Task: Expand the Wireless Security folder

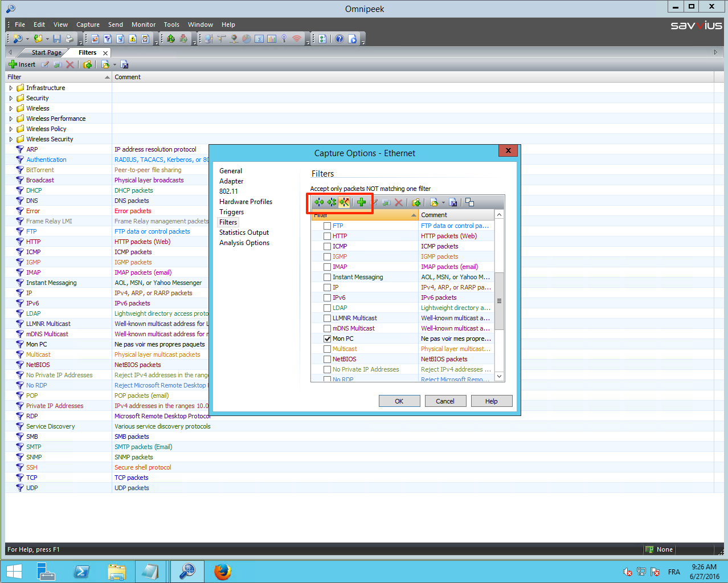Action: [11, 139]
